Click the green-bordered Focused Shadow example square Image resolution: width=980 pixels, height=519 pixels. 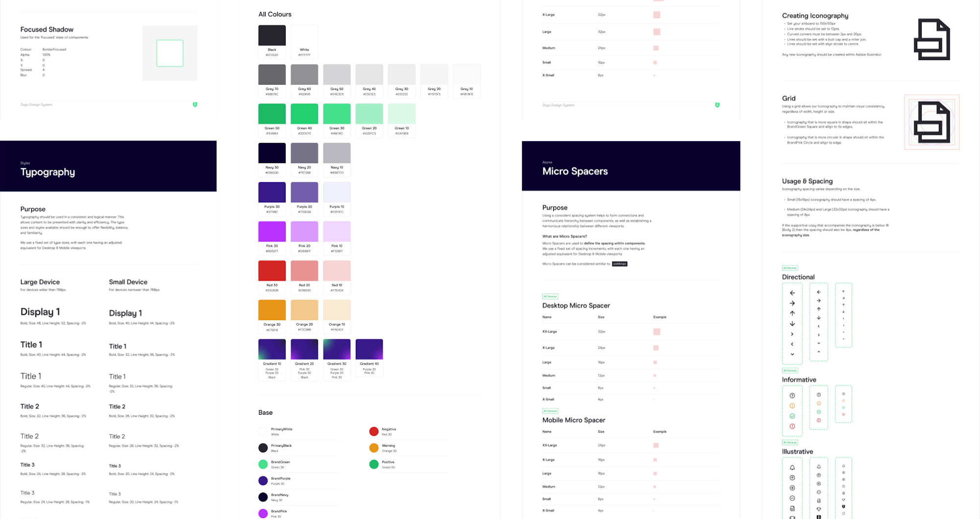click(x=170, y=53)
